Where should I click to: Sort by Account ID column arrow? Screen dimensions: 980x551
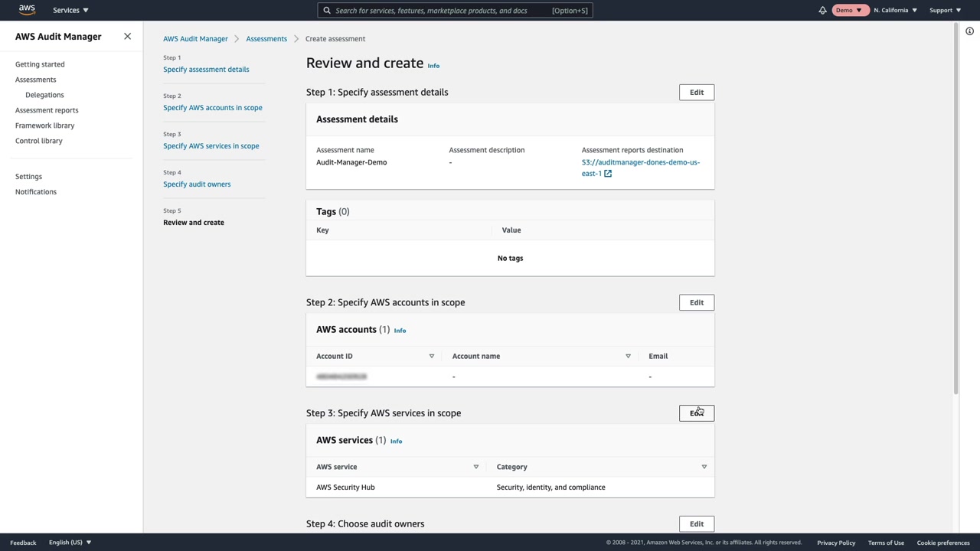click(x=431, y=356)
